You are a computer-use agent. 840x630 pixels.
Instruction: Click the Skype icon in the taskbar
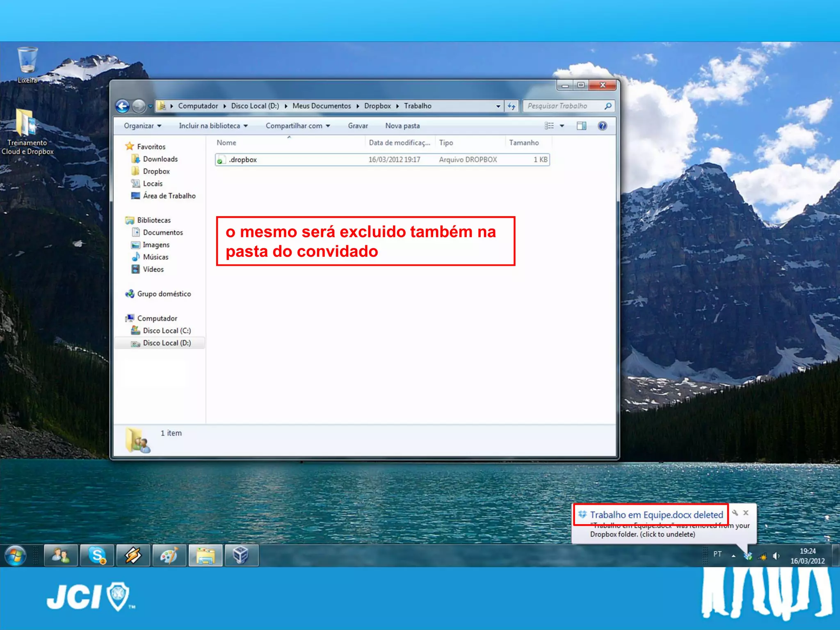click(x=97, y=556)
